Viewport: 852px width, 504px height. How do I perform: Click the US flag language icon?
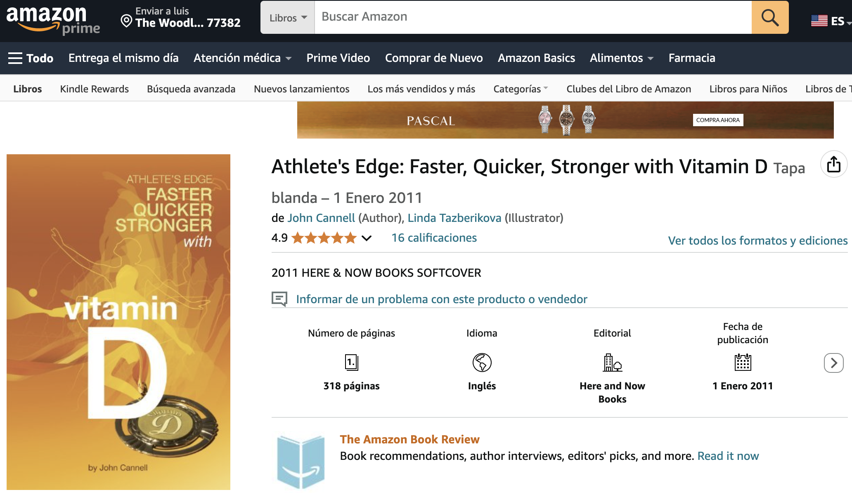click(819, 21)
